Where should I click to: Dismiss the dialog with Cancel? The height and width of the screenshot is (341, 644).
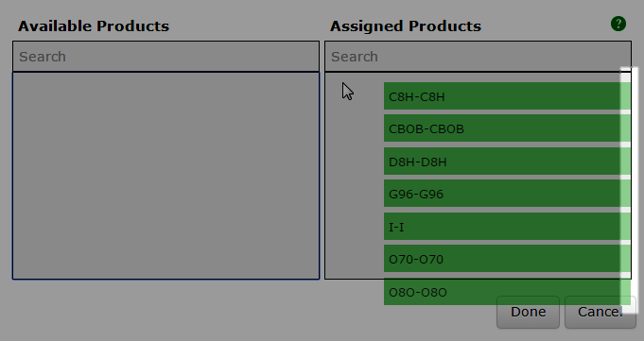click(x=600, y=313)
